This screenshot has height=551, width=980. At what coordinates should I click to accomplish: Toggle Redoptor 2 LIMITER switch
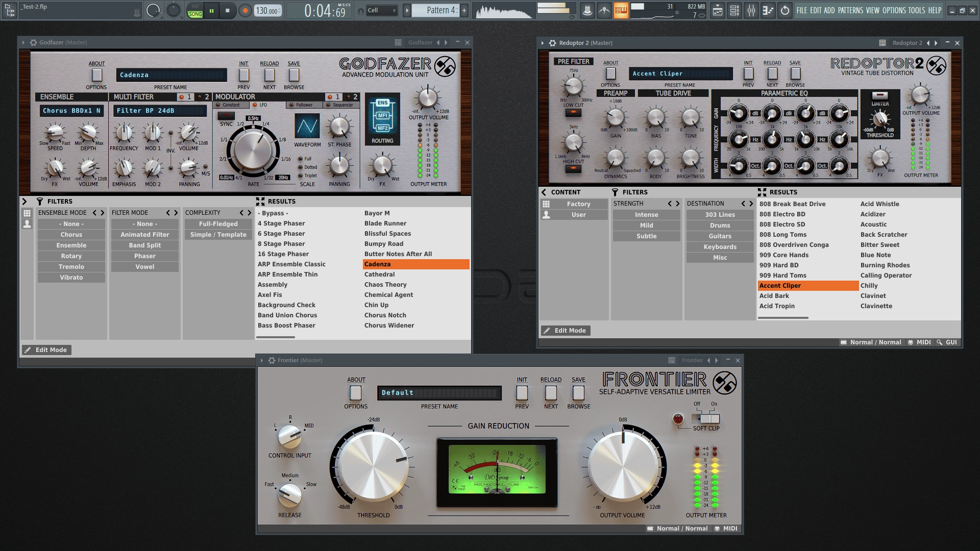pos(880,95)
